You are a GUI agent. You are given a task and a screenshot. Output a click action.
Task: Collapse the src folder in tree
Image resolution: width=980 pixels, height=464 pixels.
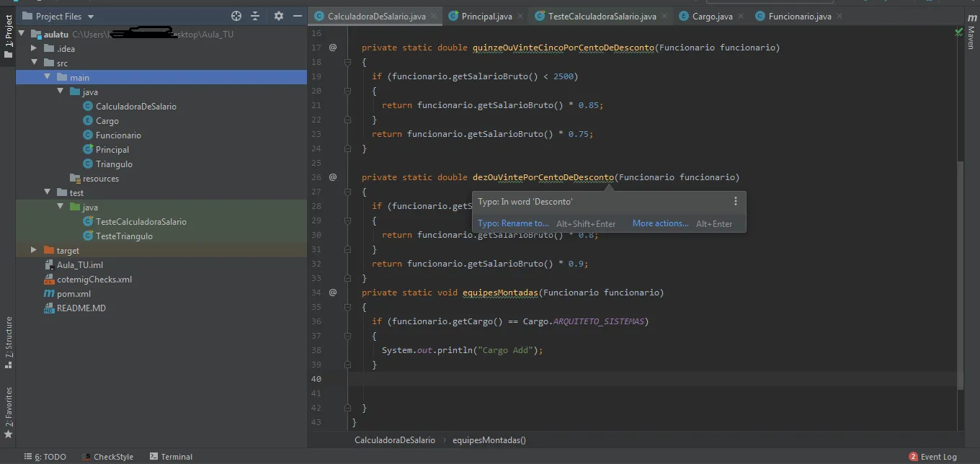[34, 63]
